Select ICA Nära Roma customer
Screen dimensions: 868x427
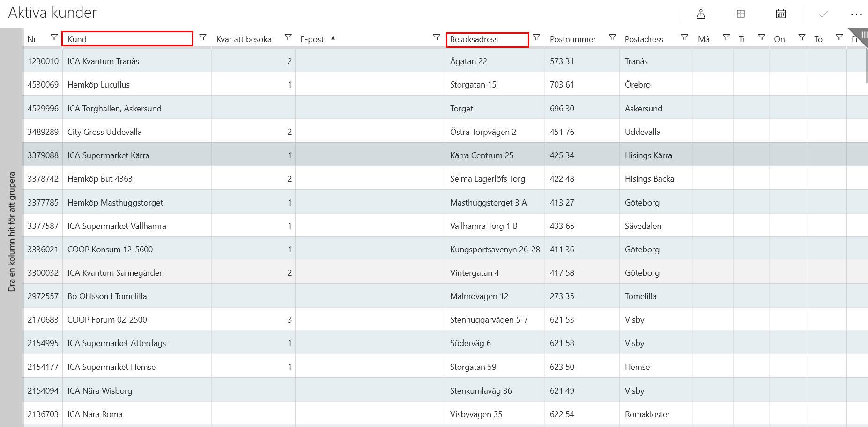[95, 414]
